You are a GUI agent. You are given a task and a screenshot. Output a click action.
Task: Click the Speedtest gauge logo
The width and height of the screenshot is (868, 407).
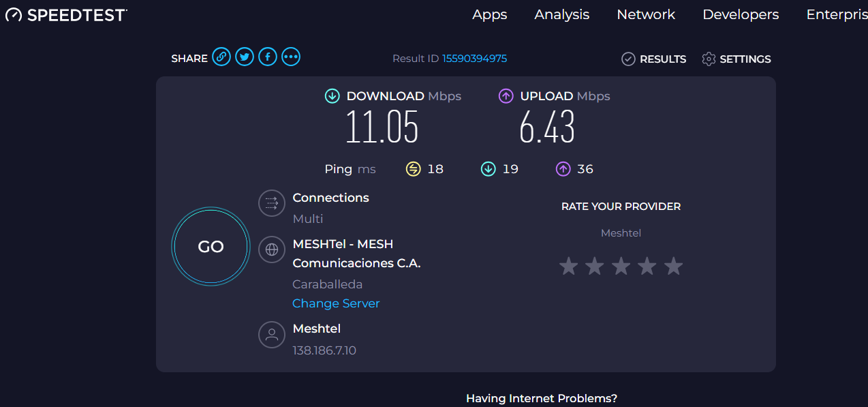click(x=14, y=15)
